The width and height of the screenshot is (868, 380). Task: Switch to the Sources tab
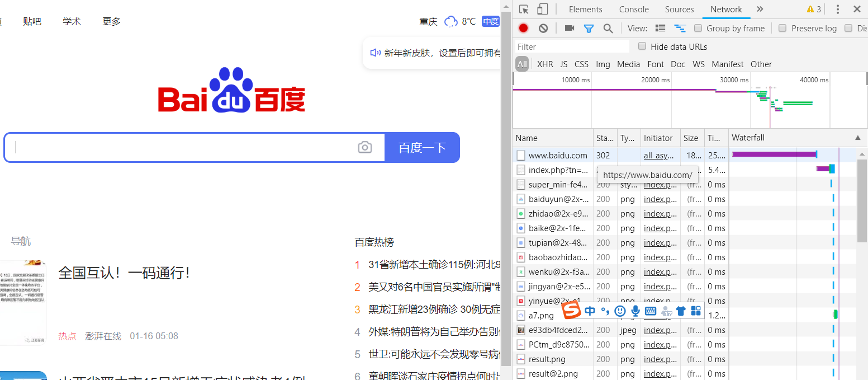[679, 9]
